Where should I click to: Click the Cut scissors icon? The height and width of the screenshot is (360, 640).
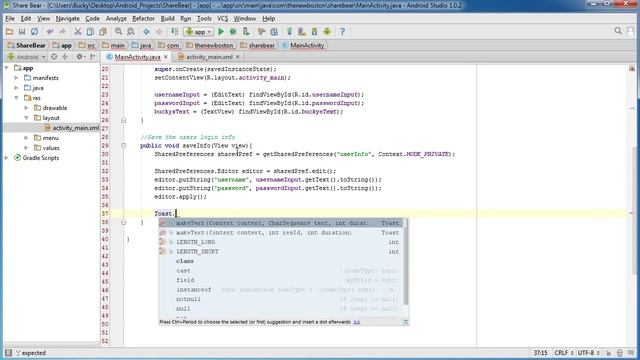[x=78, y=31]
